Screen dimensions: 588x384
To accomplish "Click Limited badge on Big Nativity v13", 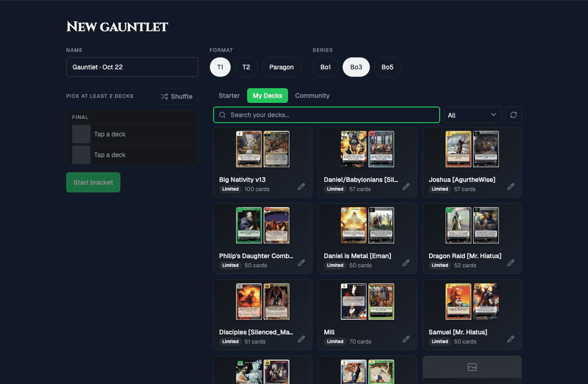I will coord(230,189).
